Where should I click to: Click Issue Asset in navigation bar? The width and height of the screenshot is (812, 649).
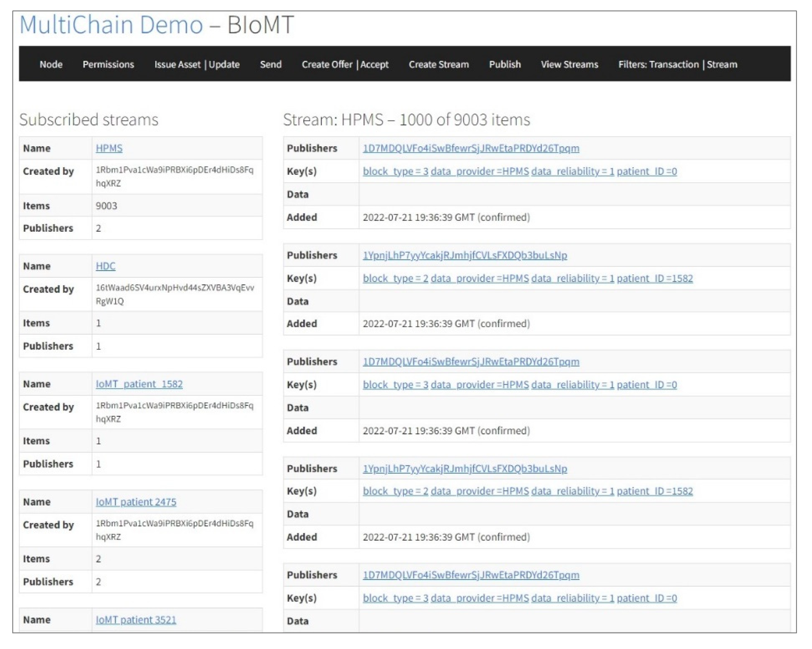pos(177,65)
